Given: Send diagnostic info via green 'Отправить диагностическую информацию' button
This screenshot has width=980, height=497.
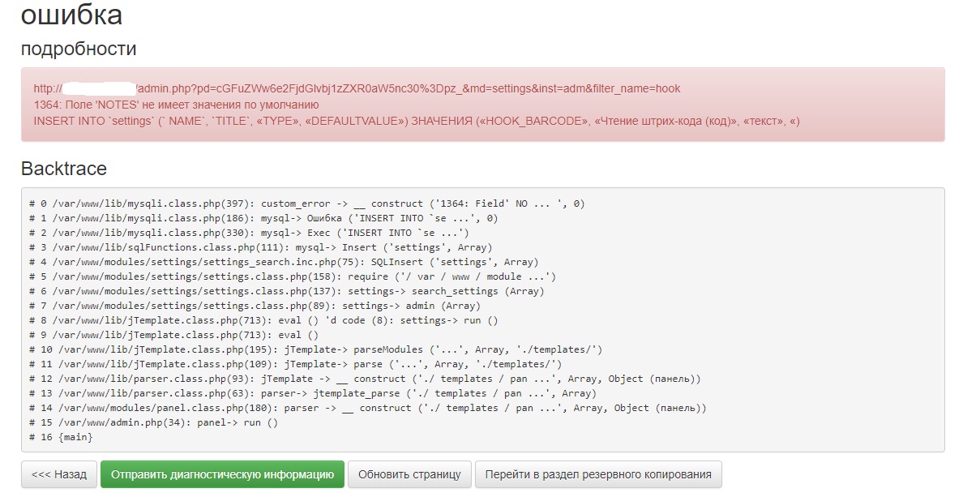Looking at the screenshot, I should (x=222, y=474).
